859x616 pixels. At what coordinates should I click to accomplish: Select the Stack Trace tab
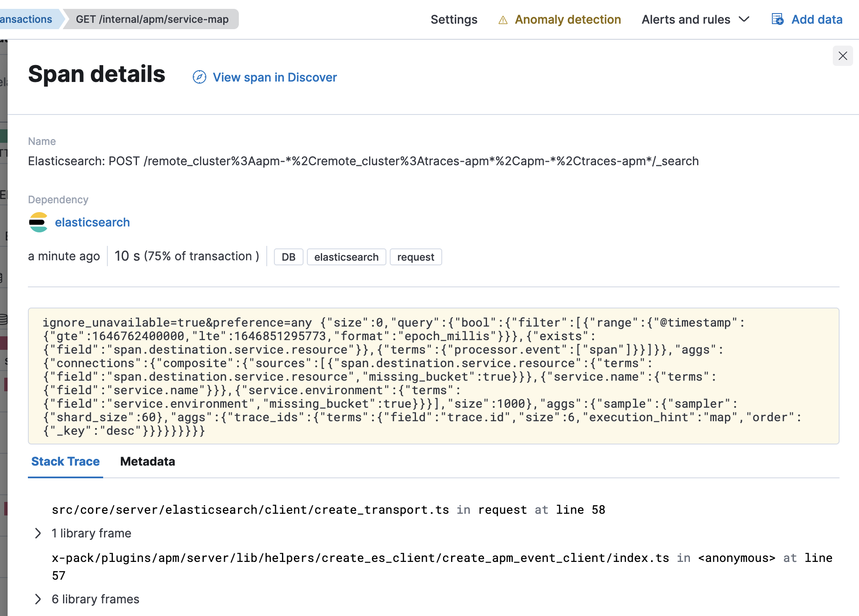(x=65, y=461)
